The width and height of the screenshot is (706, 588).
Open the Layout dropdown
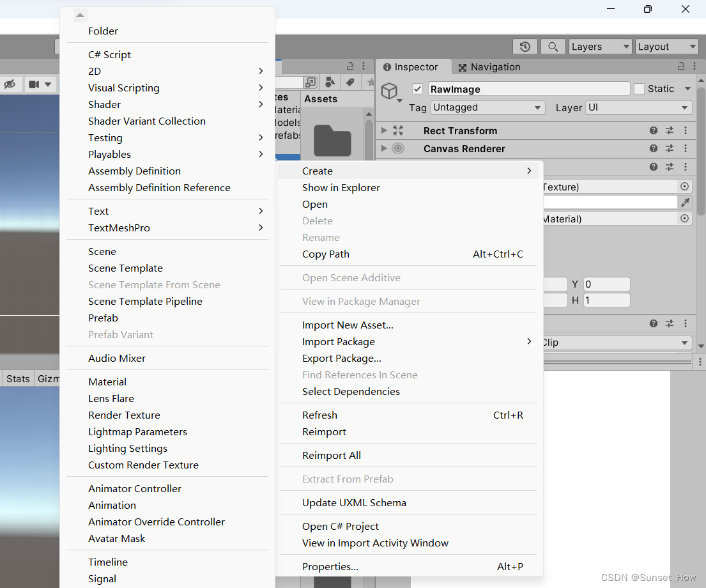click(x=666, y=46)
